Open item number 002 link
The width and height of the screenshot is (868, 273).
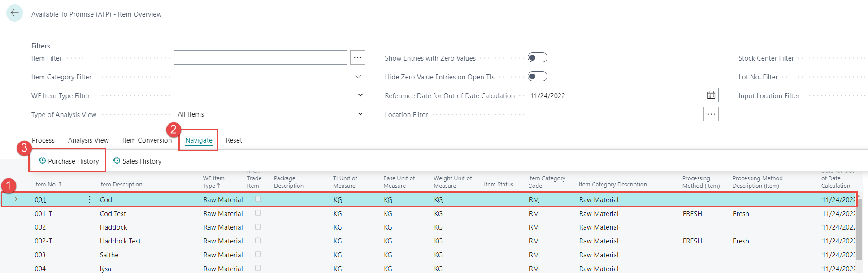[40, 227]
